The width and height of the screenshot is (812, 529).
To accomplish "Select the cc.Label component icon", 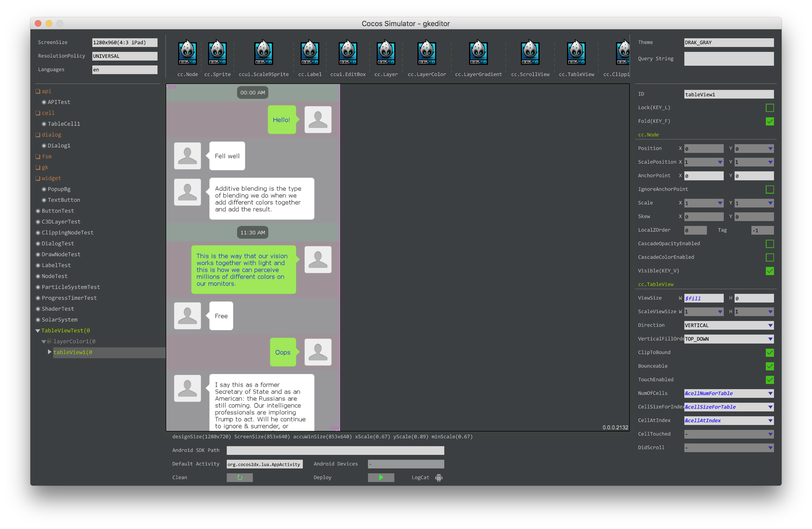I will point(310,53).
